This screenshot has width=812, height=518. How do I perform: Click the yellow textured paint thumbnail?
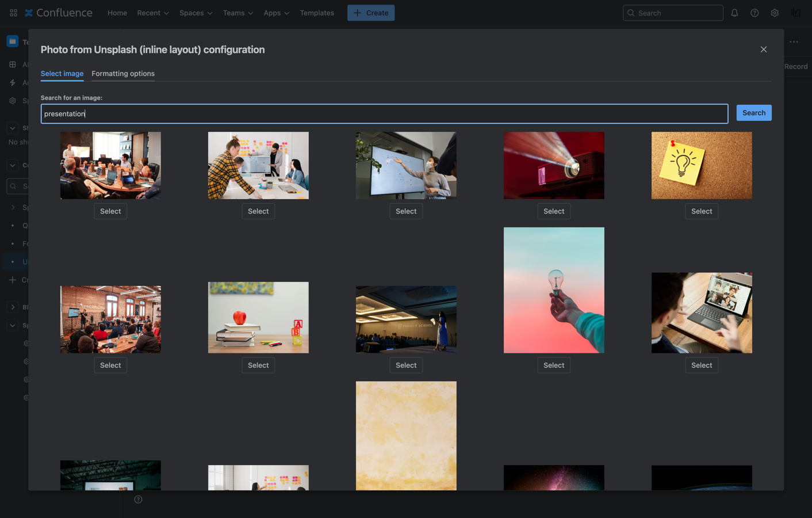click(x=406, y=436)
